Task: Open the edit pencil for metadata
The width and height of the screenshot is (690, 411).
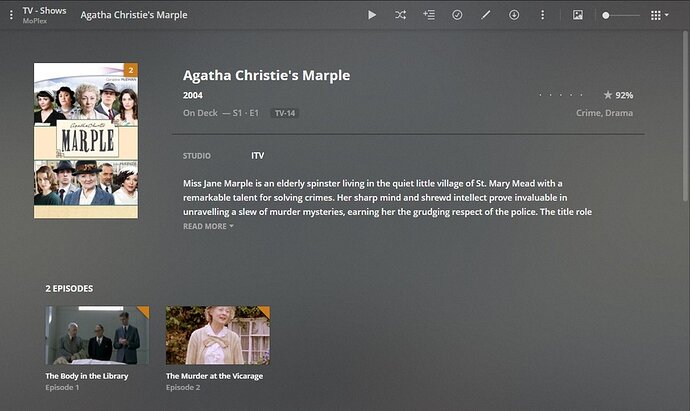Action: [x=485, y=15]
